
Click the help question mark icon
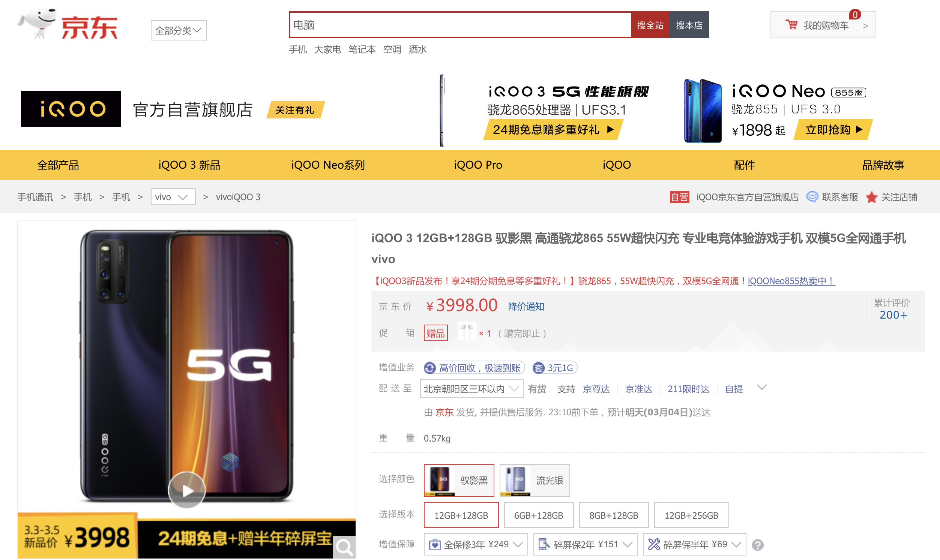click(757, 545)
